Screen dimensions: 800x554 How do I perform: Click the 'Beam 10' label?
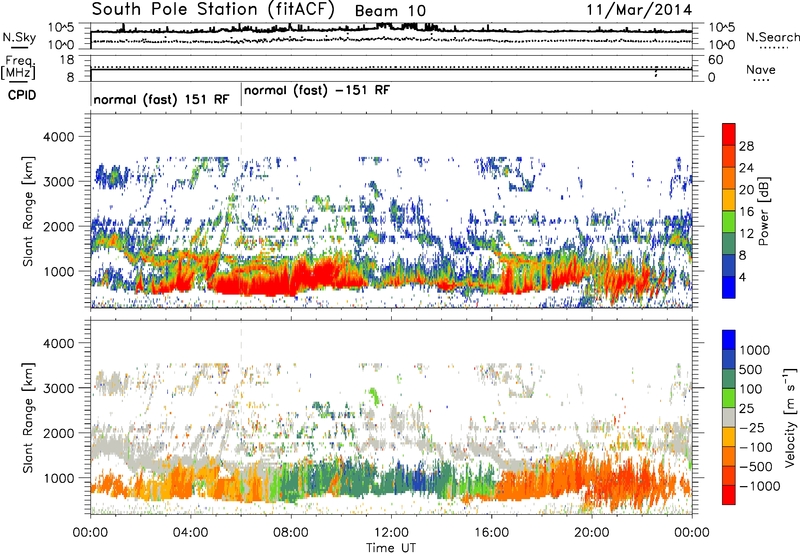[x=390, y=11]
